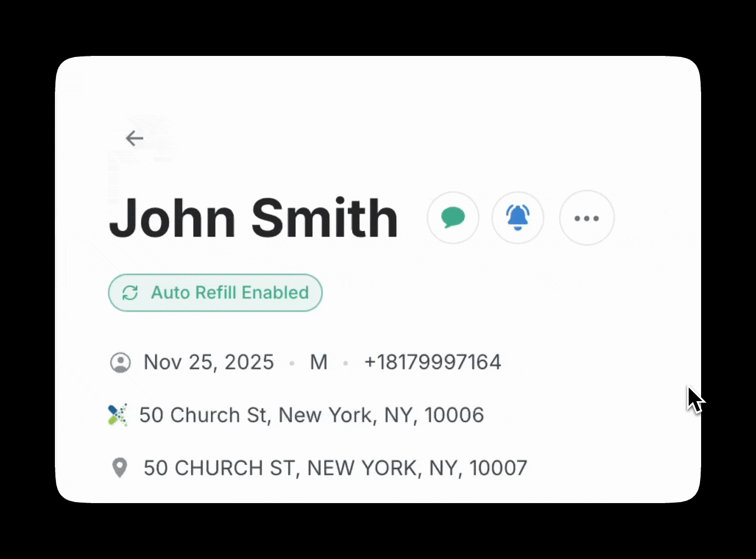
Task: Click zip code 10007 in home address
Action: pyautogui.click(x=498, y=468)
